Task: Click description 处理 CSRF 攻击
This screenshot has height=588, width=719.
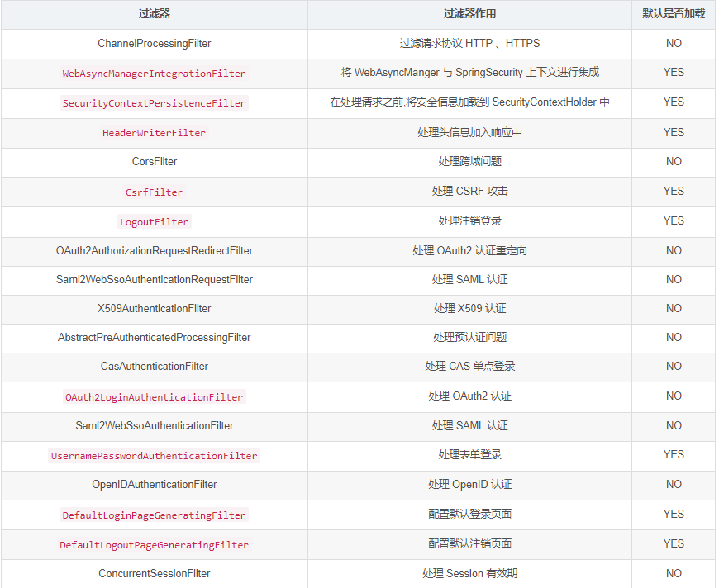Action: coord(469,191)
